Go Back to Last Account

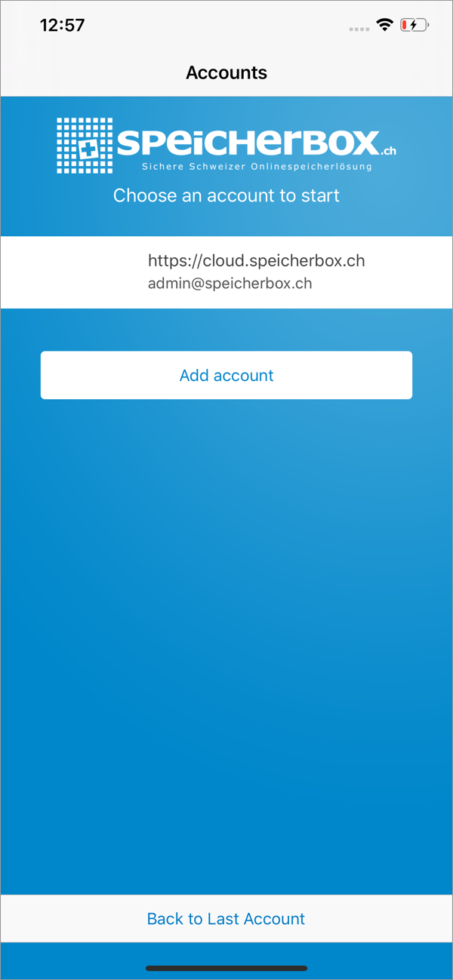coord(226,918)
